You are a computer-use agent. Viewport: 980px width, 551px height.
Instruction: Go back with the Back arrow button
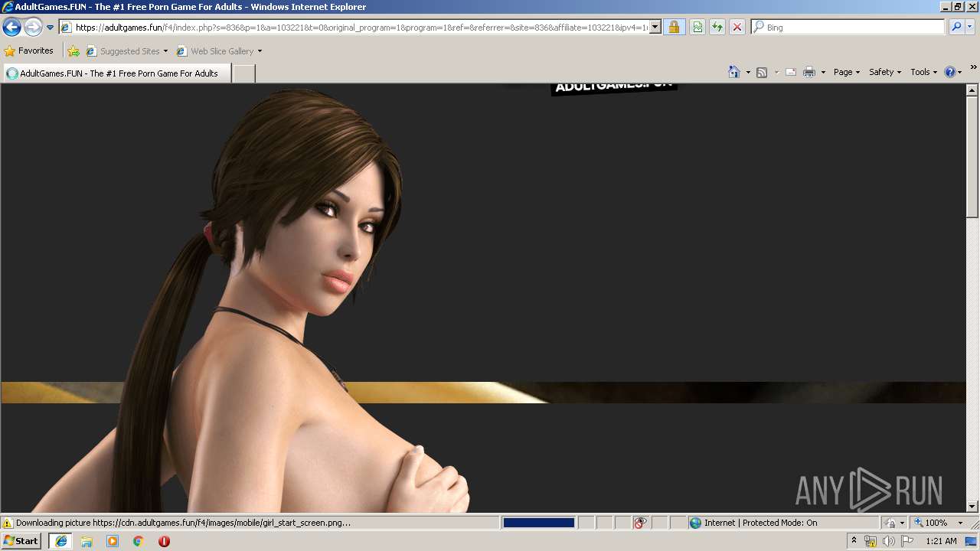11,28
